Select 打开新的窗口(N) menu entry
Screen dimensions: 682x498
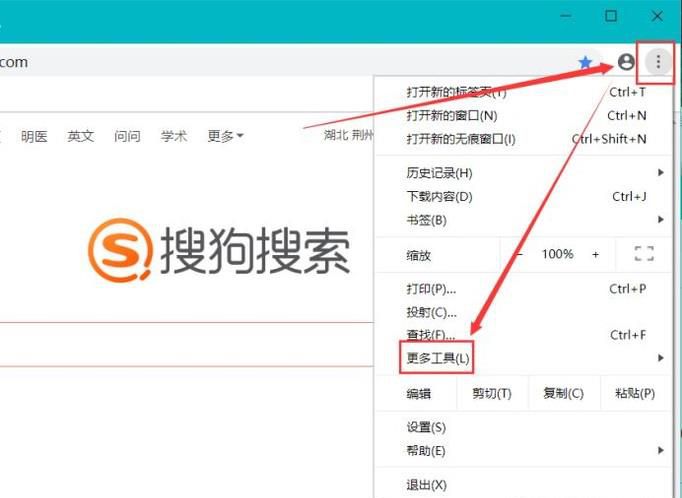pyautogui.click(x=523, y=116)
